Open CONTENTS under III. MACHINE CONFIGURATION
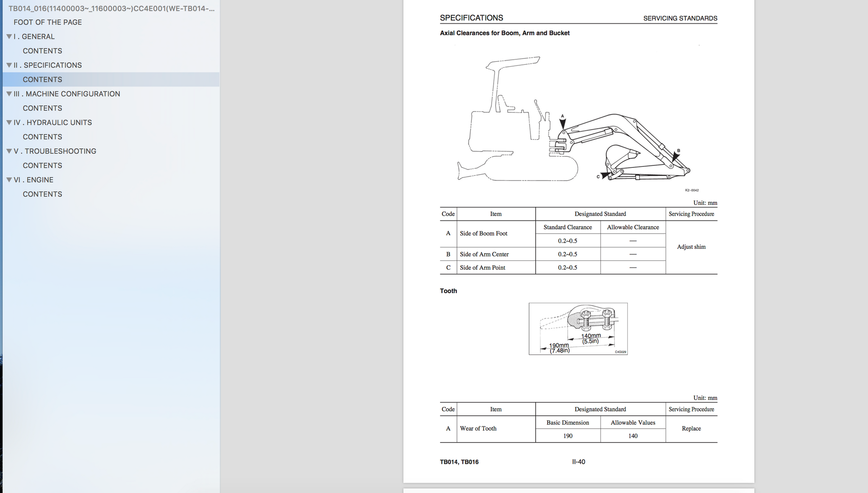This screenshot has height=493, width=868. point(42,108)
